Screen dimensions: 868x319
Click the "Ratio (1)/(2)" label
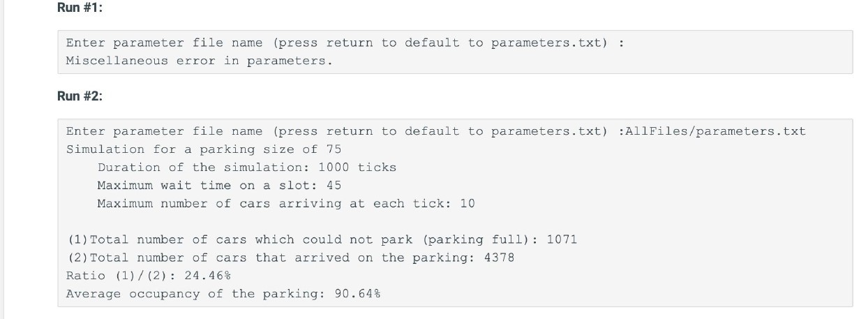pos(121,276)
